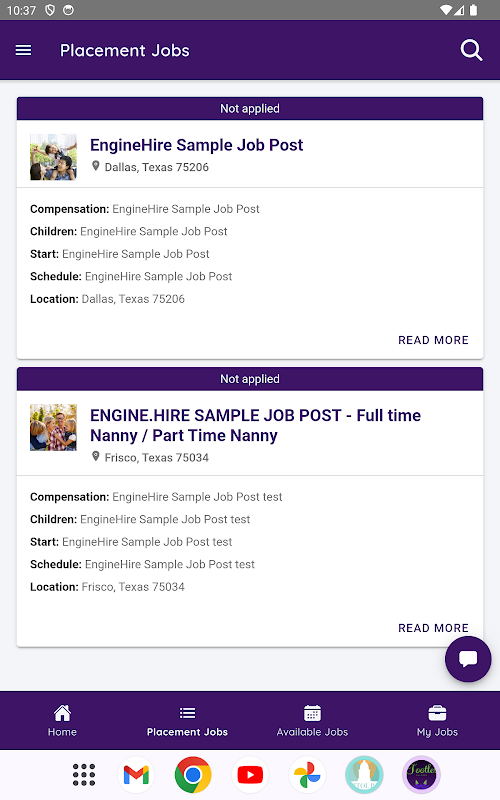Tap the Dallas location pin icon
The height and width of the screenshot is (800, 500).
pos(95,166)
